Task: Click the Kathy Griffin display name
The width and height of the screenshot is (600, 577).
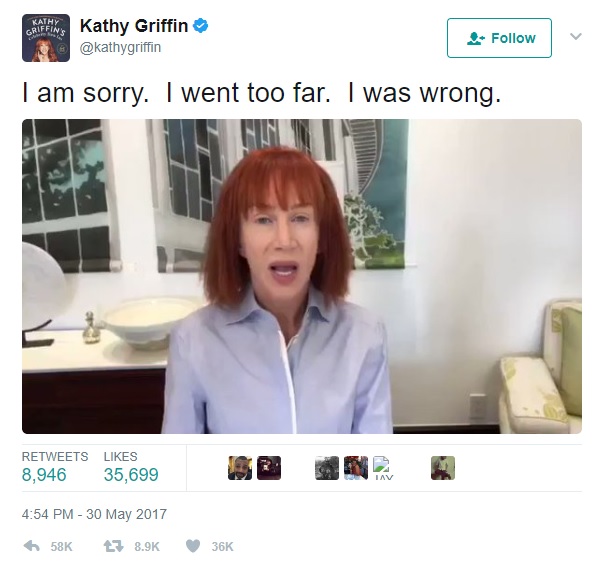Action: click(x=134, y=26)
